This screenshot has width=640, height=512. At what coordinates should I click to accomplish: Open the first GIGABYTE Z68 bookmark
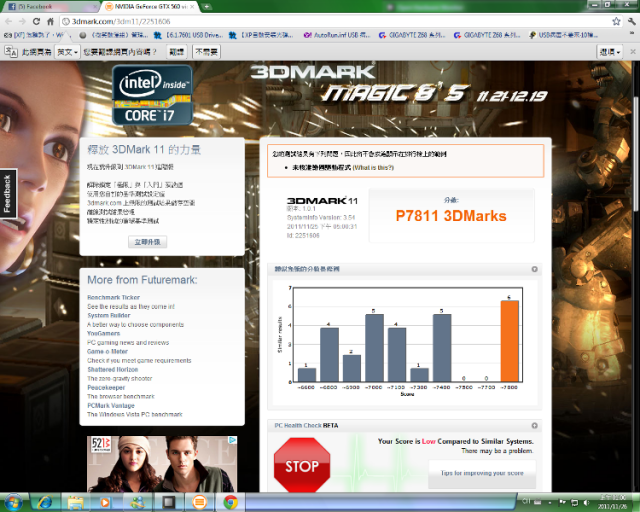click(x=412, y=36)
